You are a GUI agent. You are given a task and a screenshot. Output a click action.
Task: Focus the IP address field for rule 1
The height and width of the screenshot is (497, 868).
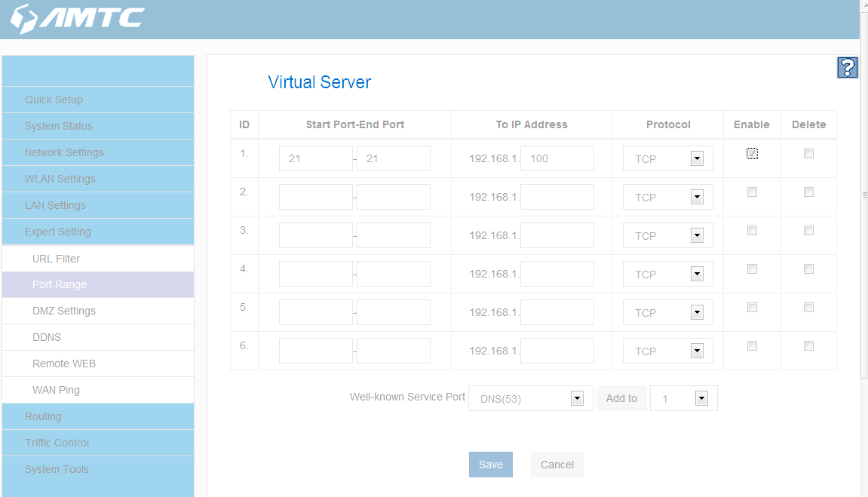click(557, 159)
